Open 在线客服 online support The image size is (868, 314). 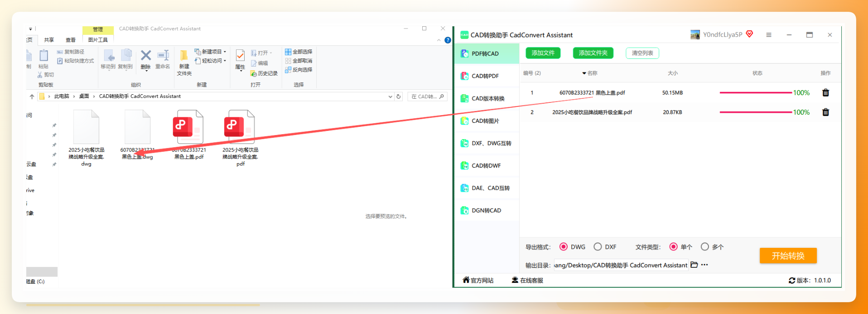tap(527, 280)
